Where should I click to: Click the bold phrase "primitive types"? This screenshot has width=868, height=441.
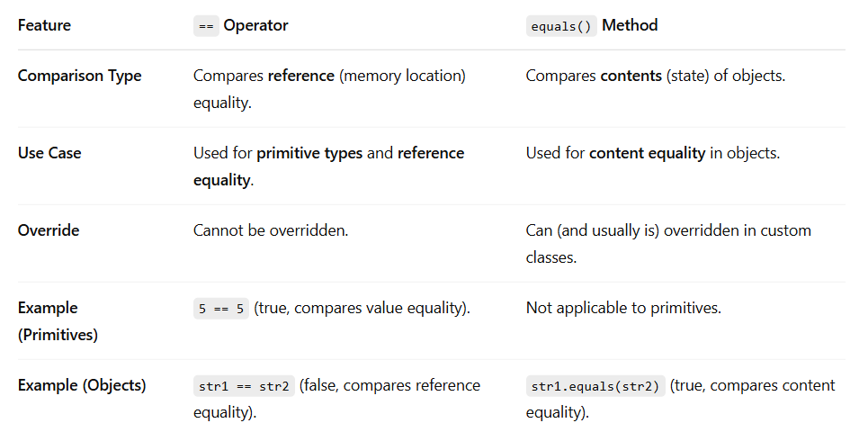click(309, 154)
